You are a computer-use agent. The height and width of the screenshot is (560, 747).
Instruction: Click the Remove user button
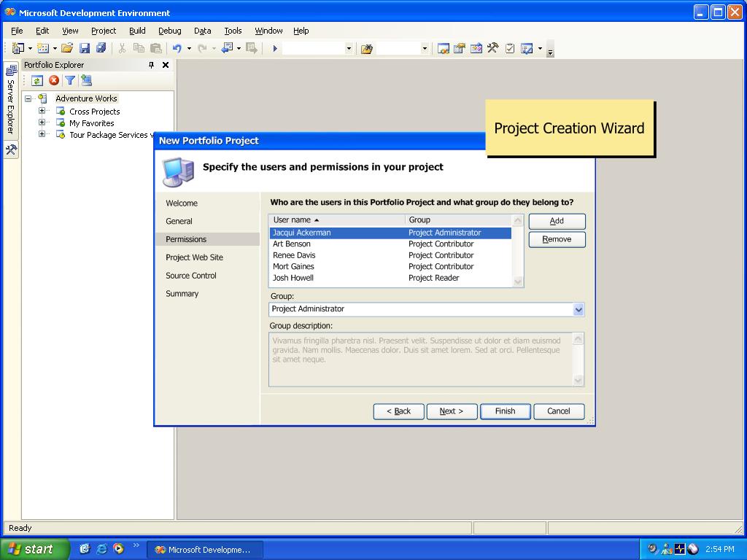coord(557,239)
